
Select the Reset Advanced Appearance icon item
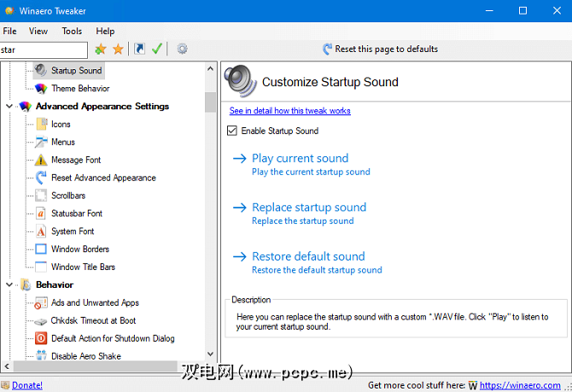click(x=42, y=178)
